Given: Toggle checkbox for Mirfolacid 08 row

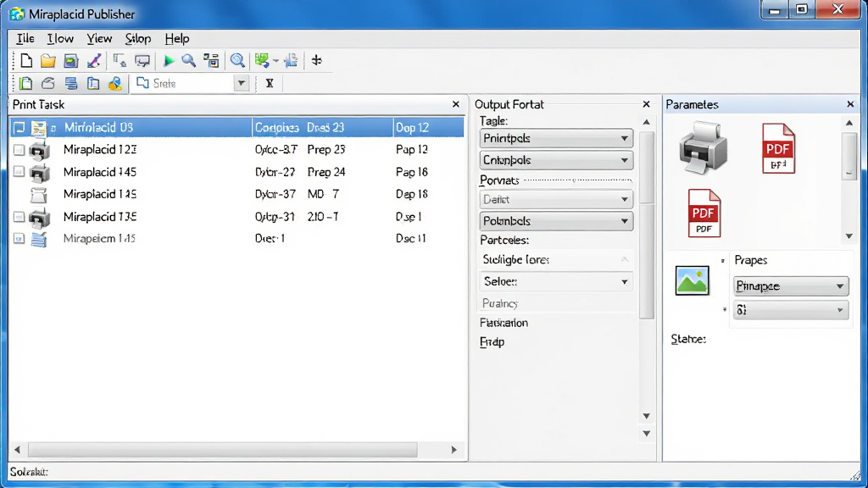Looking at the screenshot, I should (19, 128).
